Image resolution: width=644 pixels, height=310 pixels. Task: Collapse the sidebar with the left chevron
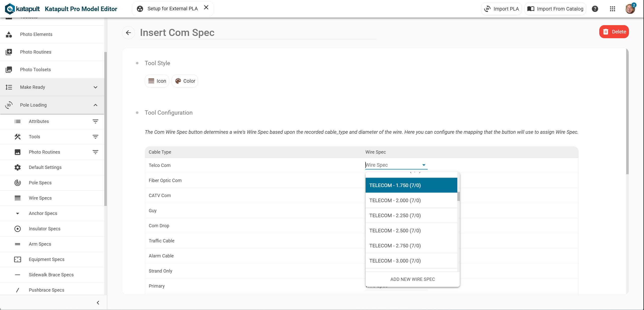98,303
